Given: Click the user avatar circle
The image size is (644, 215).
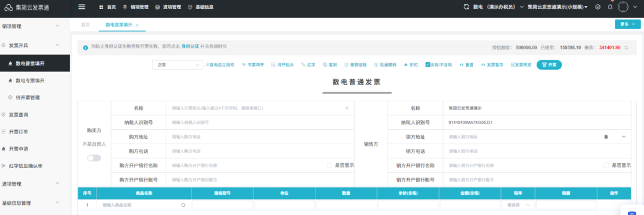Looking at the screenshot, I should [x=623, y=7].
